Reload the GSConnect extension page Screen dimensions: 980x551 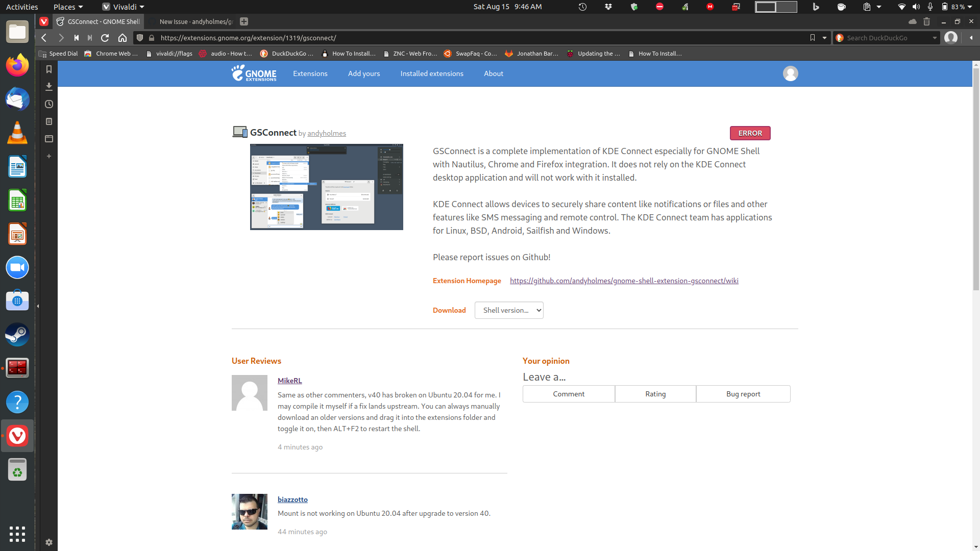105,38
